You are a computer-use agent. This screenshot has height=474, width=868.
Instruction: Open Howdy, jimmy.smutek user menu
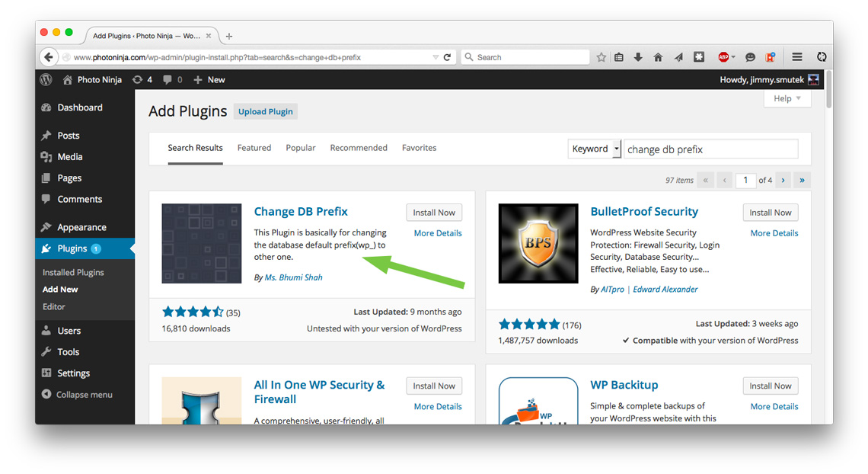(x=769, y=80)
